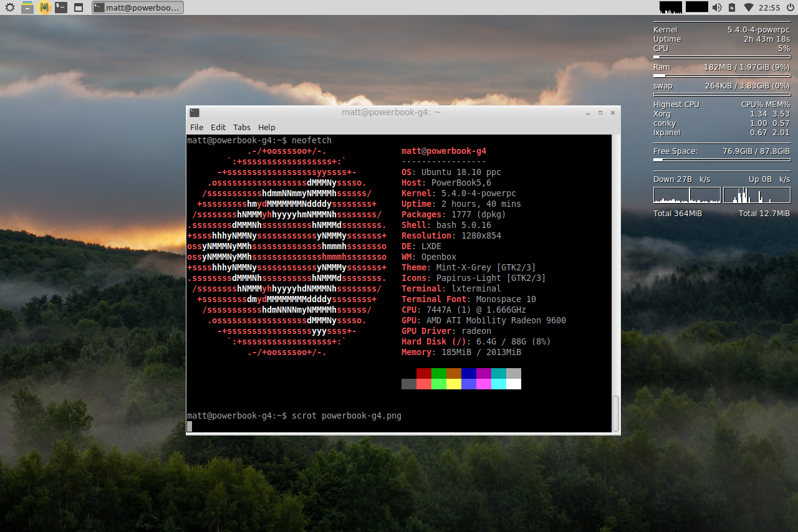Viewport: 798px width, 532px height.
Task: Open the Help menu in lxterminal
Action: click(267, 127)
